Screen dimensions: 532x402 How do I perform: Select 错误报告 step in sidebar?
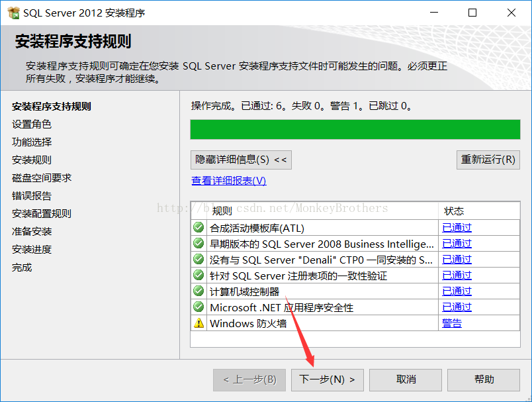[x=32, y=196]
